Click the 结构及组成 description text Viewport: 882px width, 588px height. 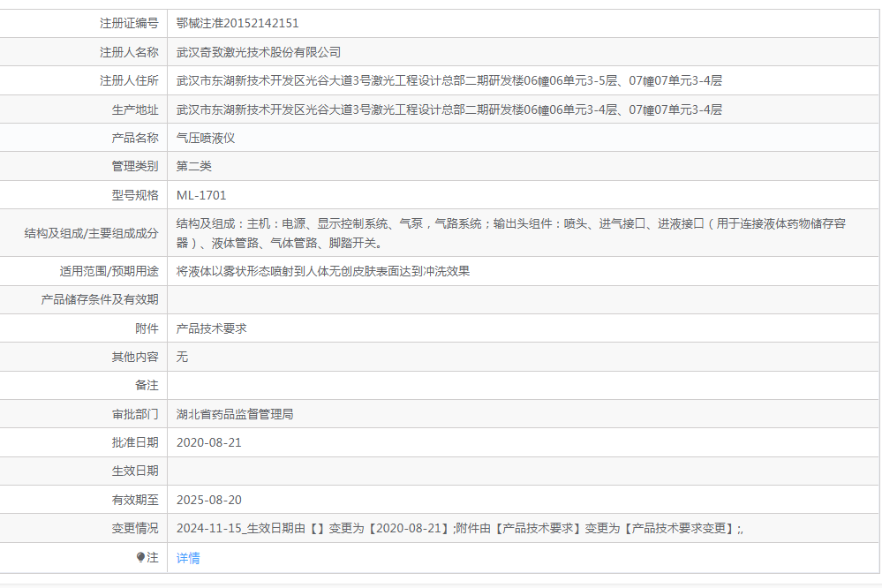coord(511,233)
